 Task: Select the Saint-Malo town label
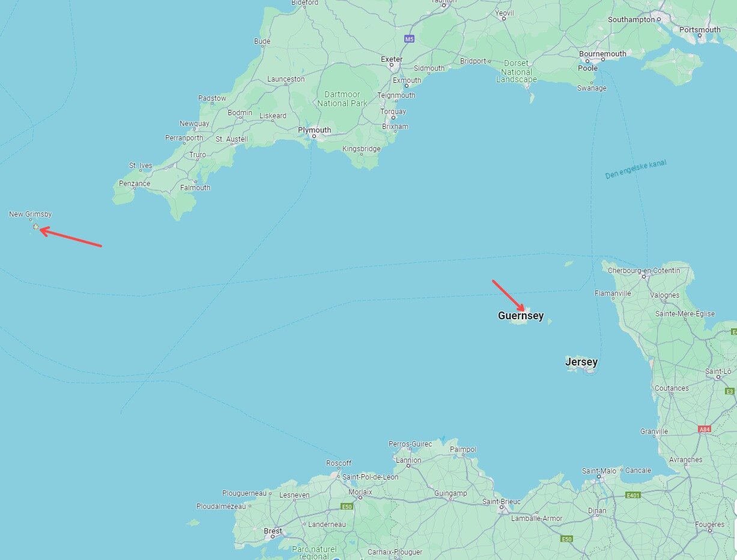click(x=598, y=470)
